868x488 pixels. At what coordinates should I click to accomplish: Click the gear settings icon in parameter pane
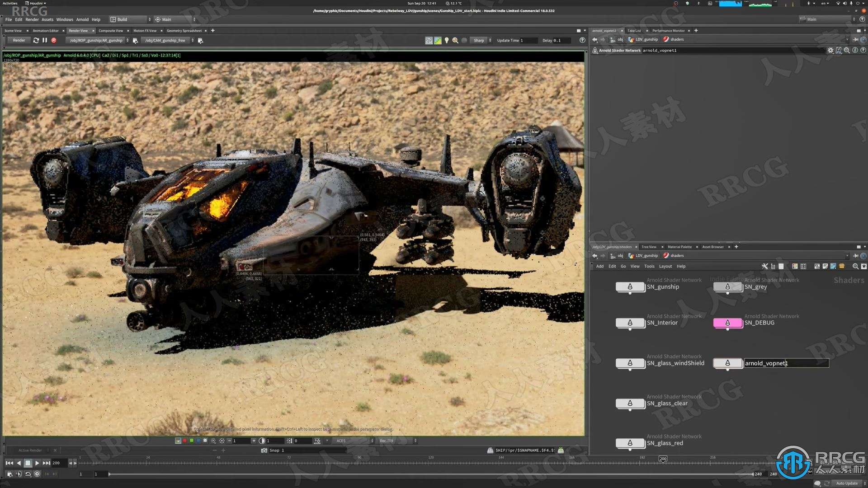[x=830, y=50]
